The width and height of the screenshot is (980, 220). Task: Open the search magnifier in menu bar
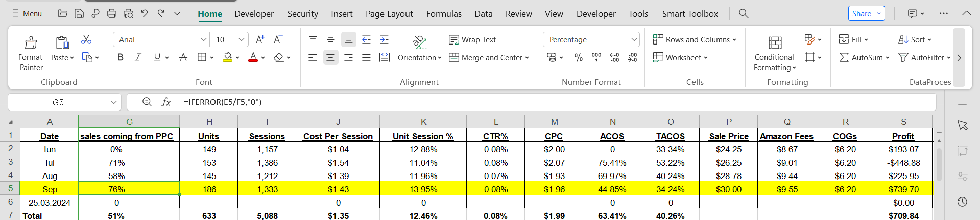coord(744,14)
